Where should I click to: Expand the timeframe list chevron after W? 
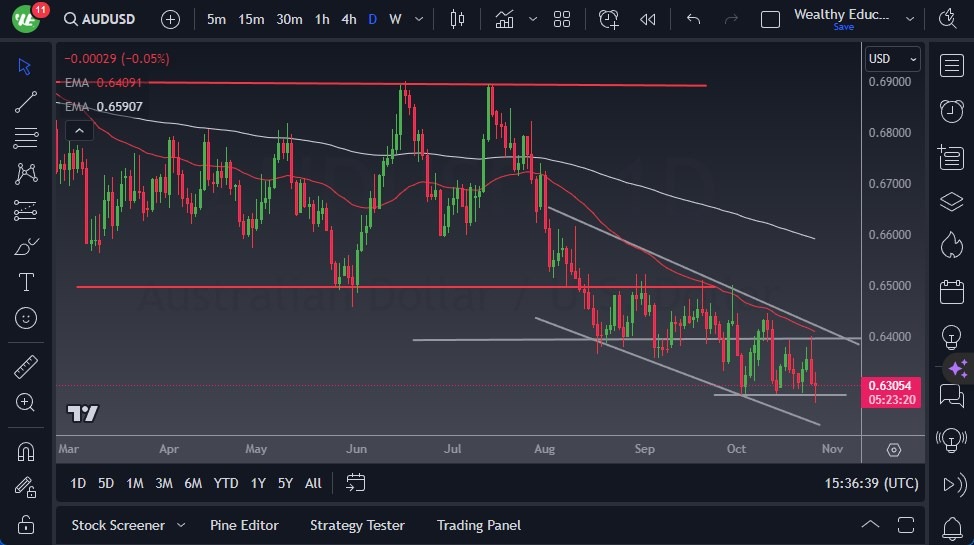point(420,19)
